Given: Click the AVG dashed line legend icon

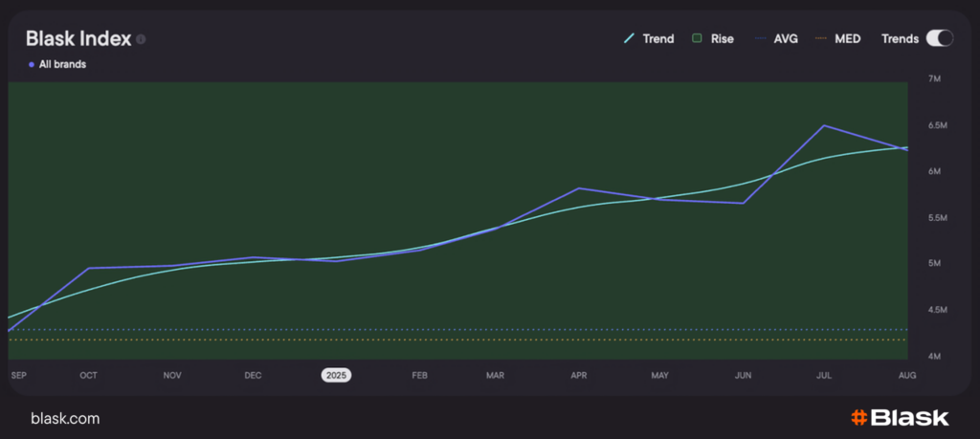Looking at the screenshot, I should pos(760,39).
